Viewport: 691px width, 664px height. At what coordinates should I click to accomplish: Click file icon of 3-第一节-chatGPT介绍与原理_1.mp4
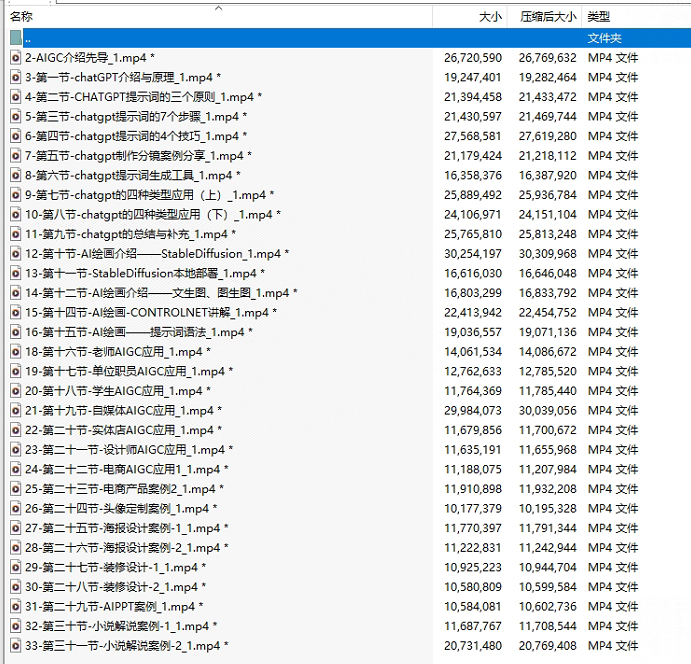coord(15,77)
